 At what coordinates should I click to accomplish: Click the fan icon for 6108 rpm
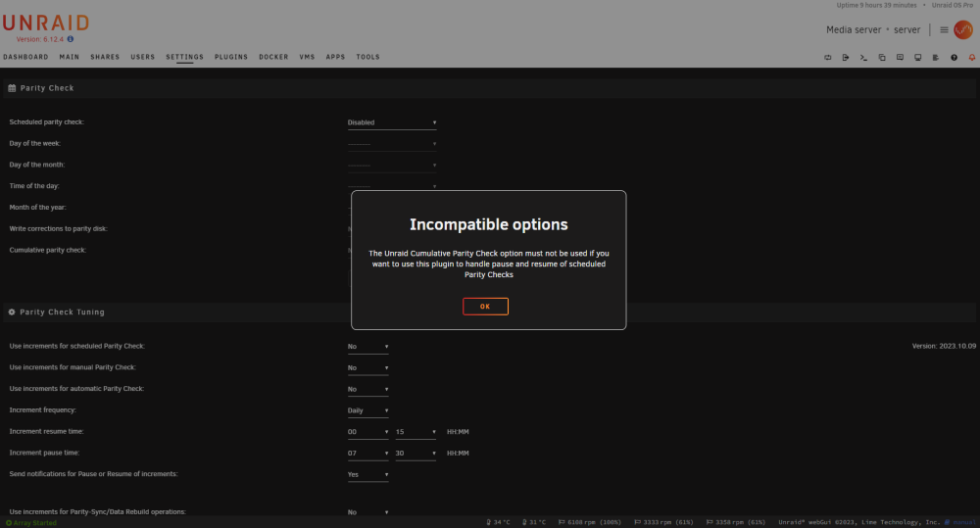tap(562, 522)
